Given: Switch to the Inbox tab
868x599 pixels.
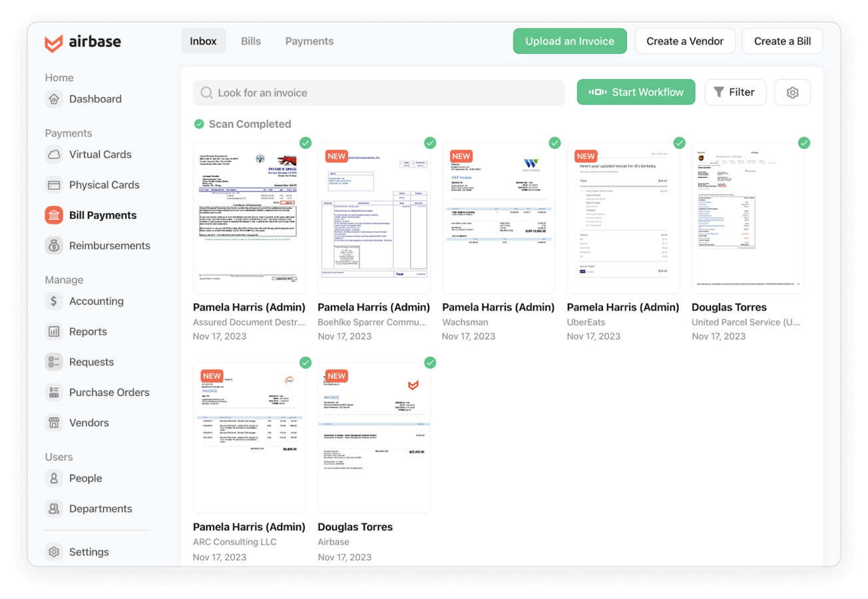Looking at the screenshot, I should tap(203, 41).
